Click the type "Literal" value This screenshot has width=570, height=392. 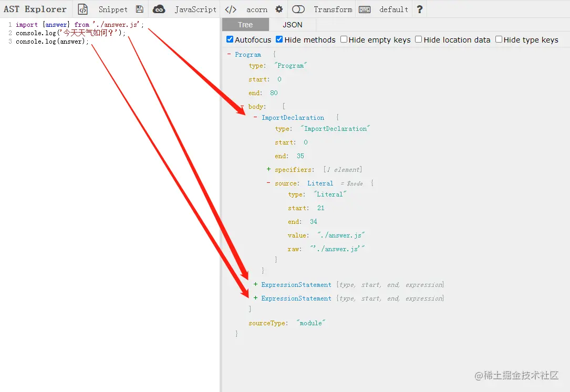pyautogui.click(x=330, y=194)
